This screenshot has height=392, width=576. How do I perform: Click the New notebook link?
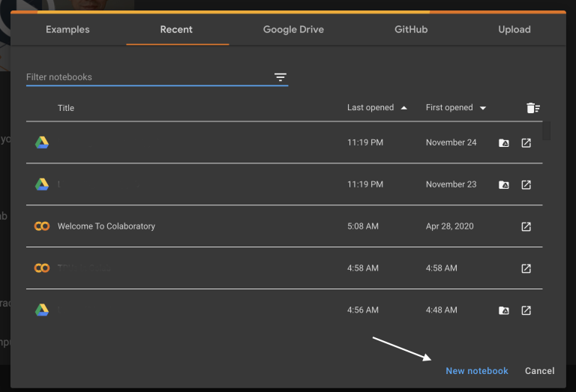(x=476, y=371)
